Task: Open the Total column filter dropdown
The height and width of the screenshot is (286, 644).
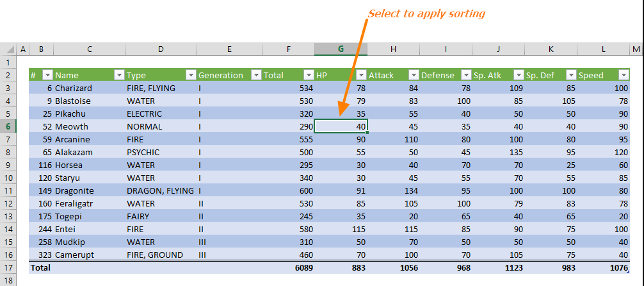Action: pos(309,75)
